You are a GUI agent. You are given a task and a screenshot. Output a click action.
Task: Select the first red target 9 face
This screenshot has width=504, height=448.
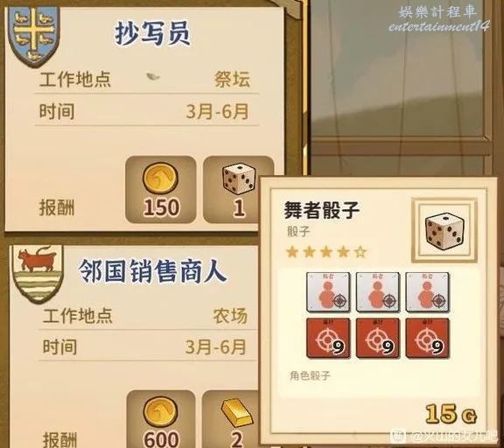[x=328, y=339]
